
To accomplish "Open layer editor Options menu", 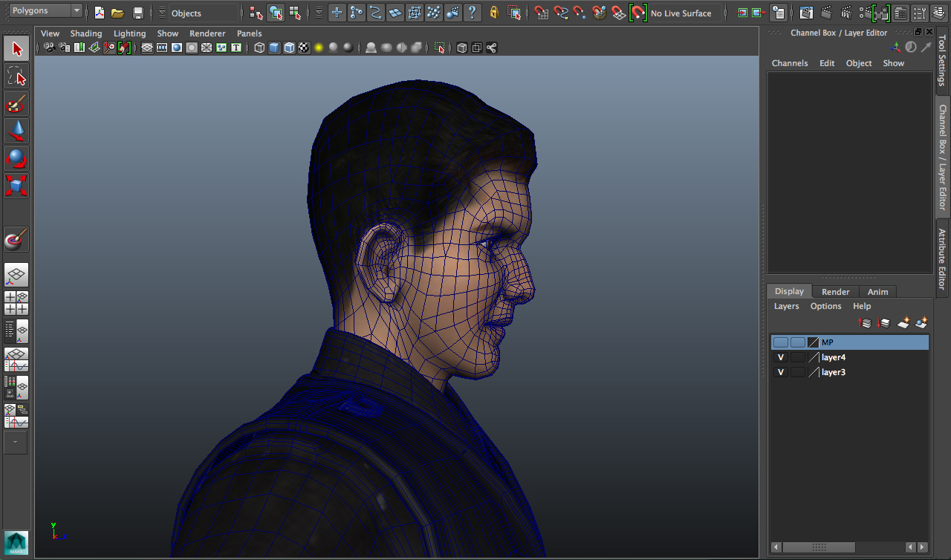I will coord(826,306).
